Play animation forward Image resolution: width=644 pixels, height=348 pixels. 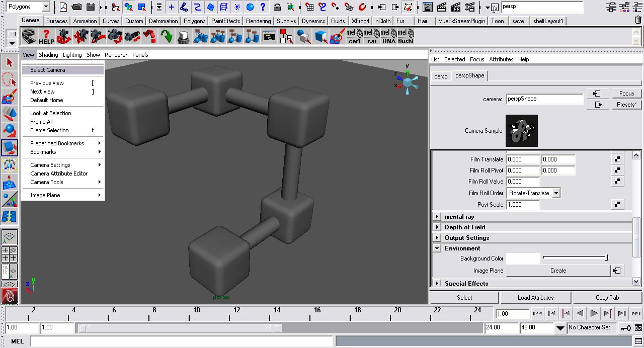(594, 313)
